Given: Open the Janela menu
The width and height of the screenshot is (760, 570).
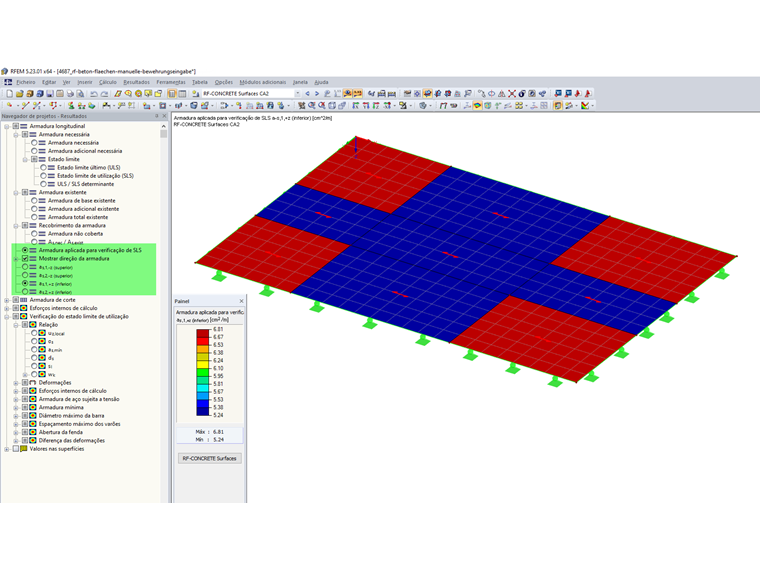Looking at the screenshot, I should pos(300,82).
